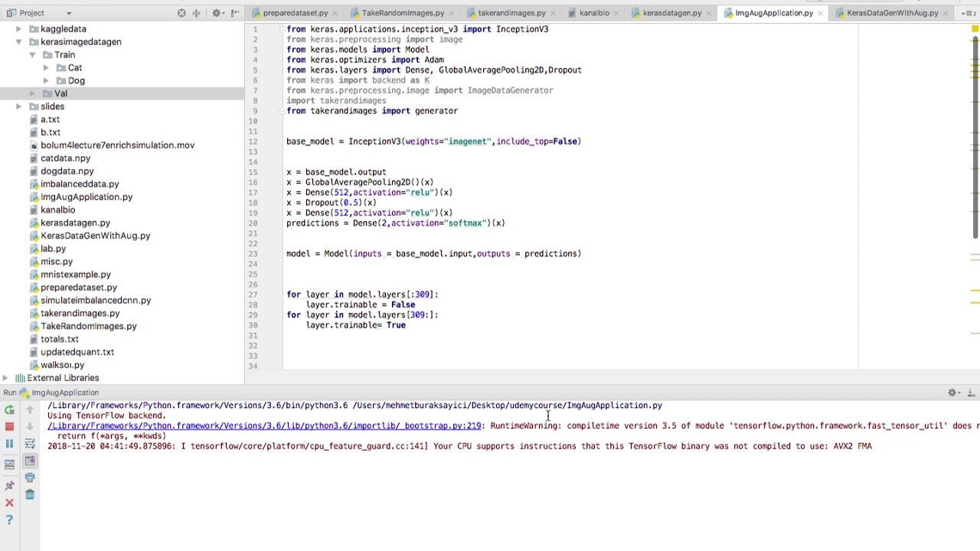Print the console output

click(30, 479)
